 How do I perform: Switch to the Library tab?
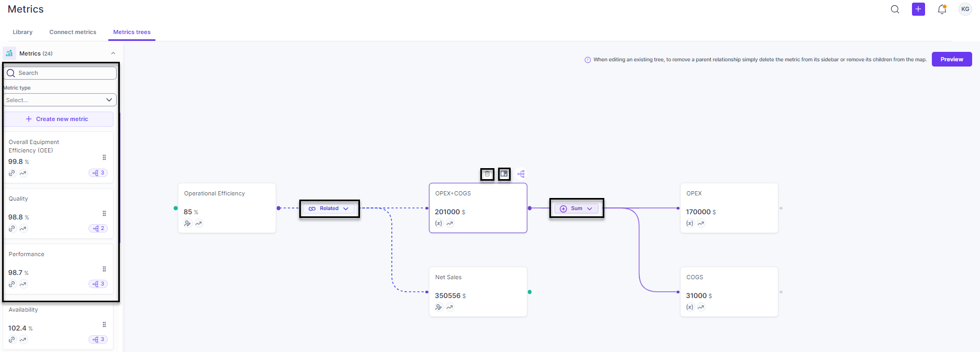(x=22, y=32)
